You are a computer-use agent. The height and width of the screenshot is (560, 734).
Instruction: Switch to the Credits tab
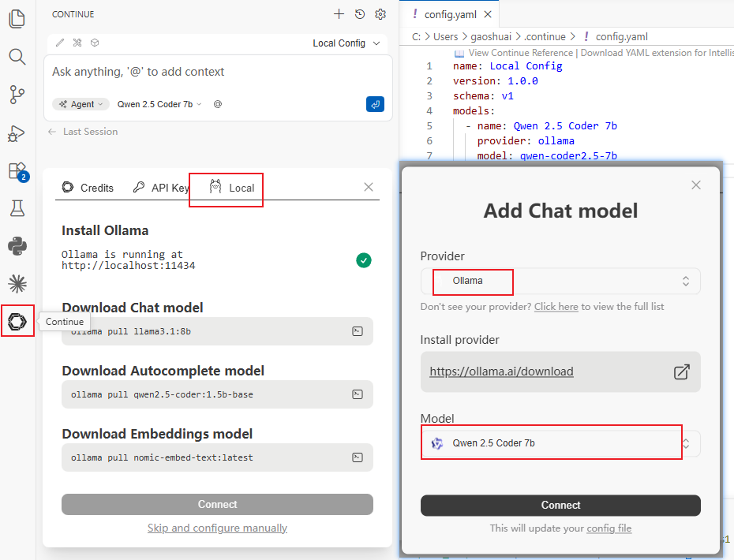88,188
